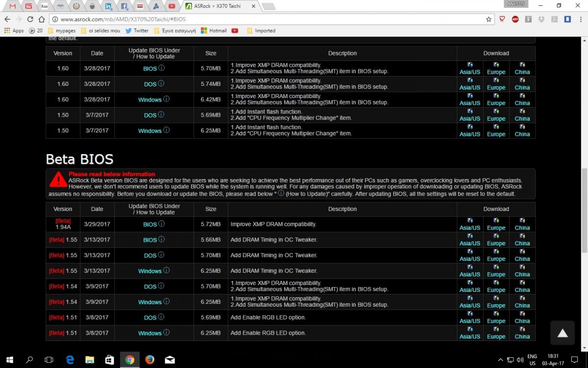588x368 pixels.
Task: Click info icon beside Windows for Beta 1.51
Action: [x=166, y=333]
